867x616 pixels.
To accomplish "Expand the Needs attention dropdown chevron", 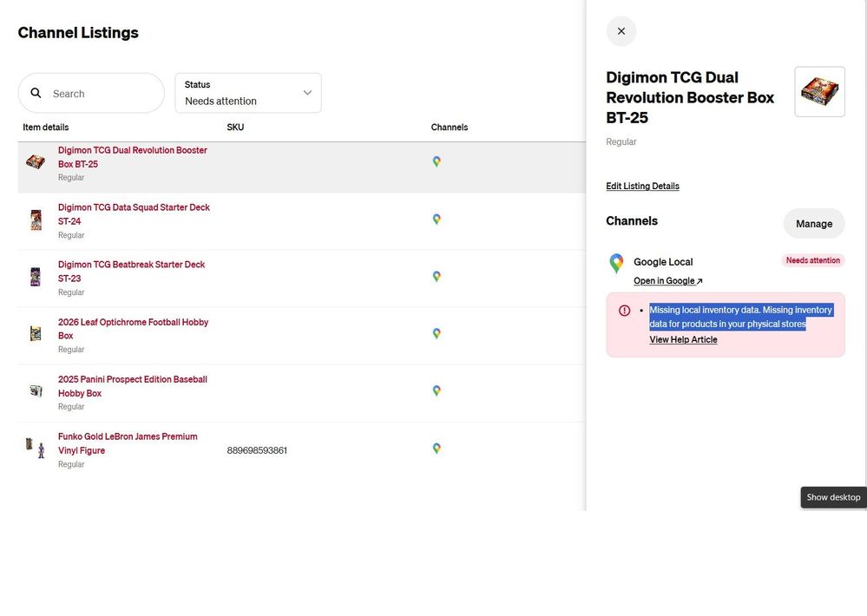I will (x=307, y=93).
